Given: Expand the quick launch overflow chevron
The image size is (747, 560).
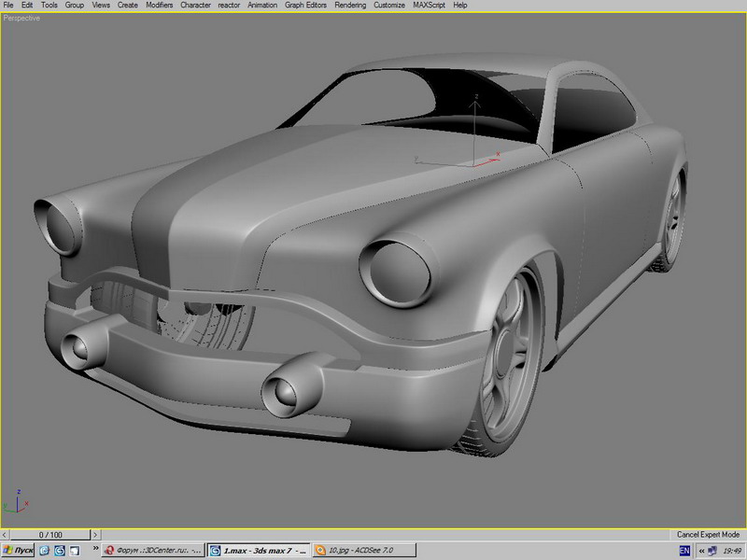Looking at the screenshot, I should point(95,548).
